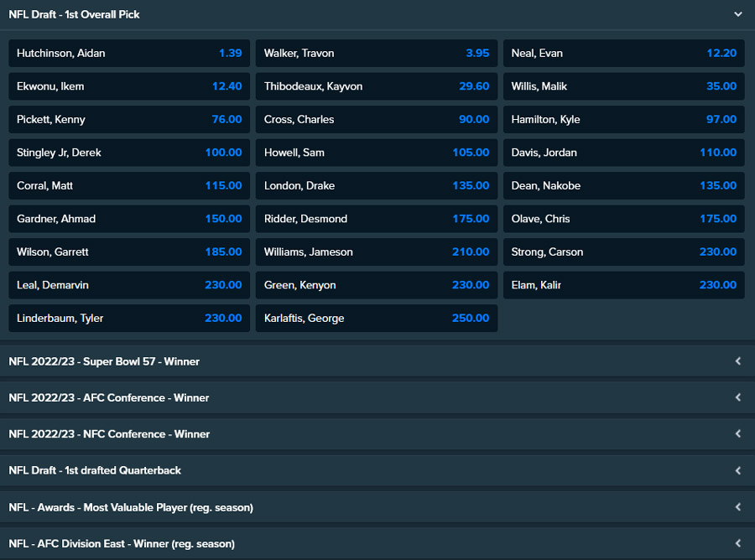Screen dimensions: 755x560
Task: Expand AFC Division East Winner market
Action: coord(377,543)
